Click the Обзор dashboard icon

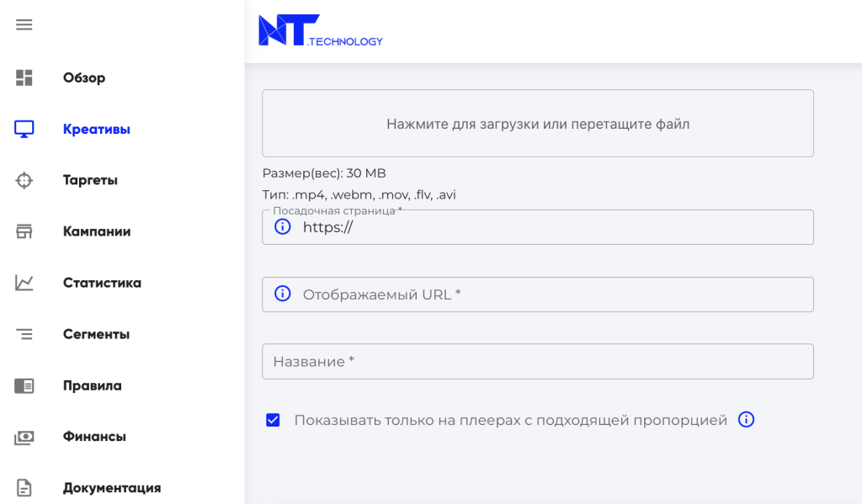pos(24,78)
